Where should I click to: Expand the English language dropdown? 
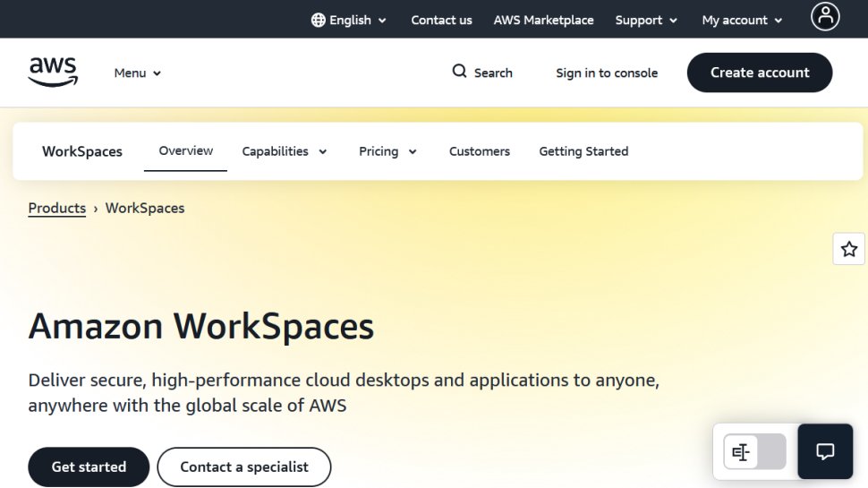coord(349,20)
